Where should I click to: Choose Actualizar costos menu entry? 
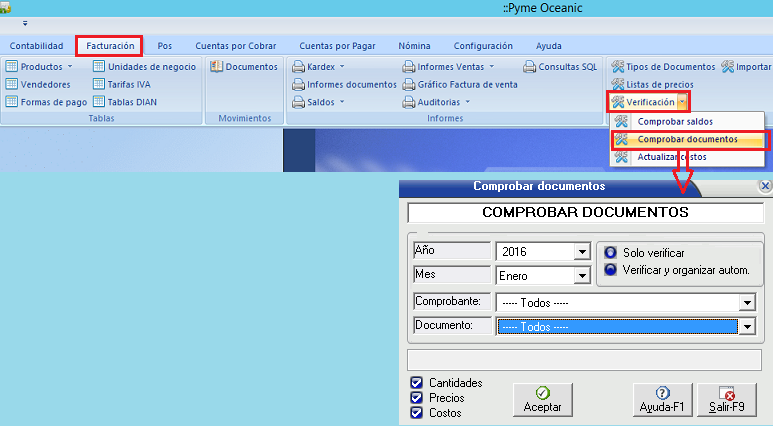click(687, 157)
